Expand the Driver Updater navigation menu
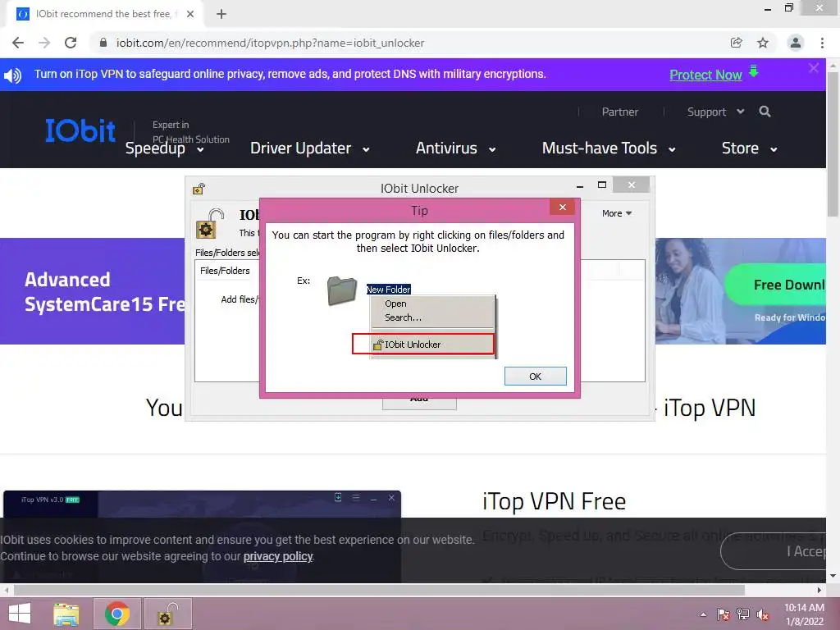 click(x=309, y=148)
